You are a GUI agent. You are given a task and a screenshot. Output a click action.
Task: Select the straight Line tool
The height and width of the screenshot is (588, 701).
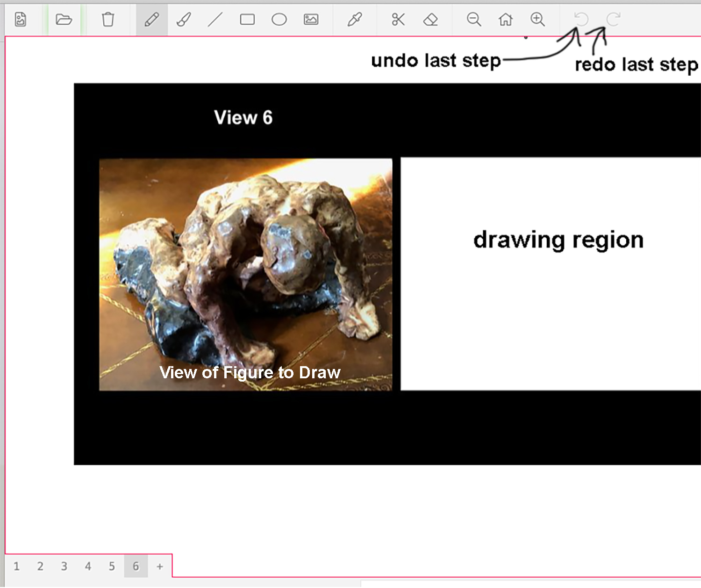[215, 20]
